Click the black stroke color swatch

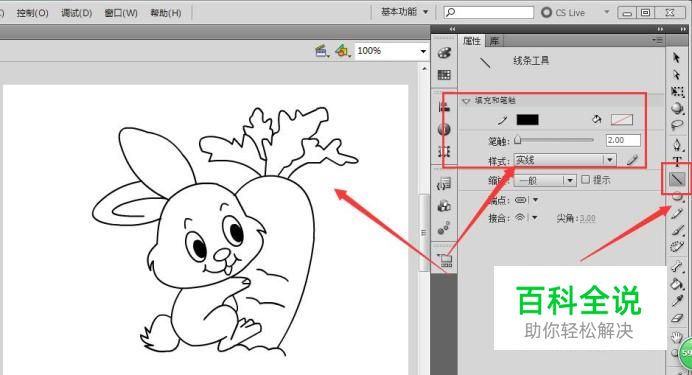coord(527,120)
